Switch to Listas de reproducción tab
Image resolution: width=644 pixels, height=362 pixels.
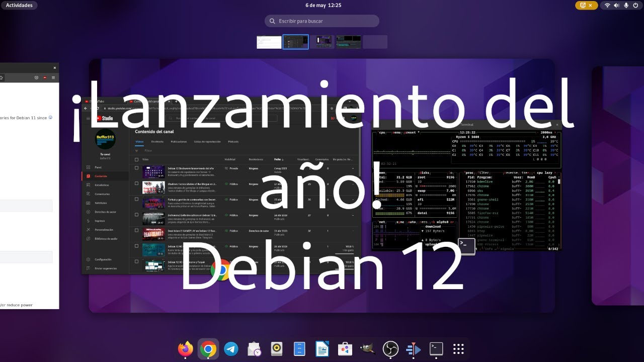pyautogui.click(x=208, y=142)
